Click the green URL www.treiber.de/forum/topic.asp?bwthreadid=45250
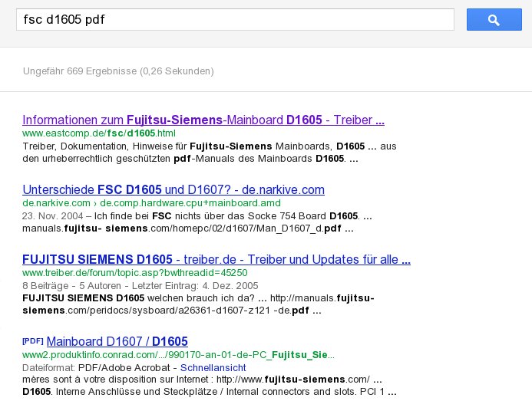Viewport: 532px width, 401px height. pos(135,273)
